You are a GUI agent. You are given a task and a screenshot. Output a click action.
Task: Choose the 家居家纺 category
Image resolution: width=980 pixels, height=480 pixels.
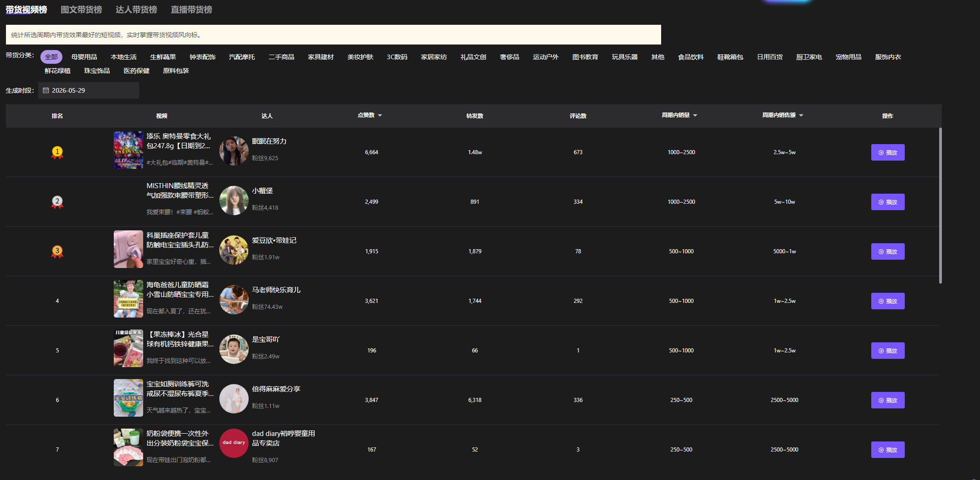434,57
